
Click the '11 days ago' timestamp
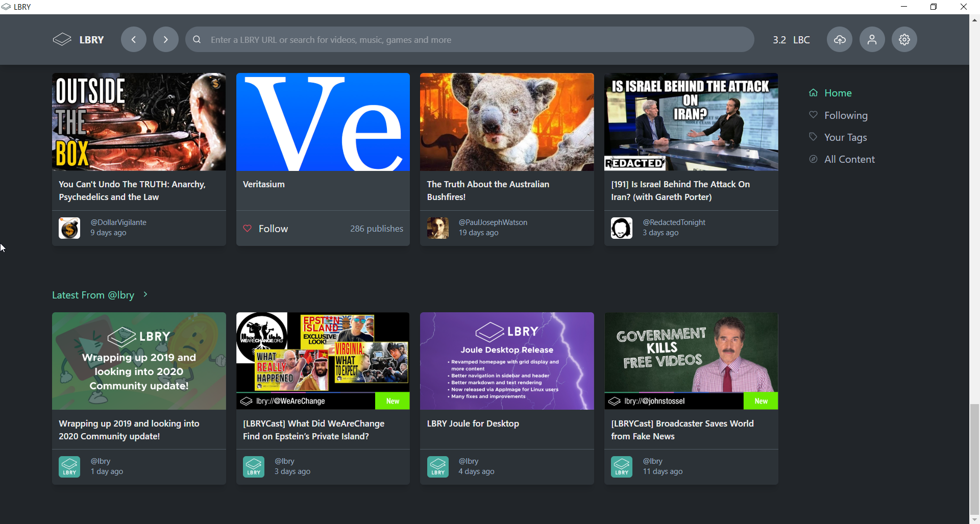click(x=663, y=471)
